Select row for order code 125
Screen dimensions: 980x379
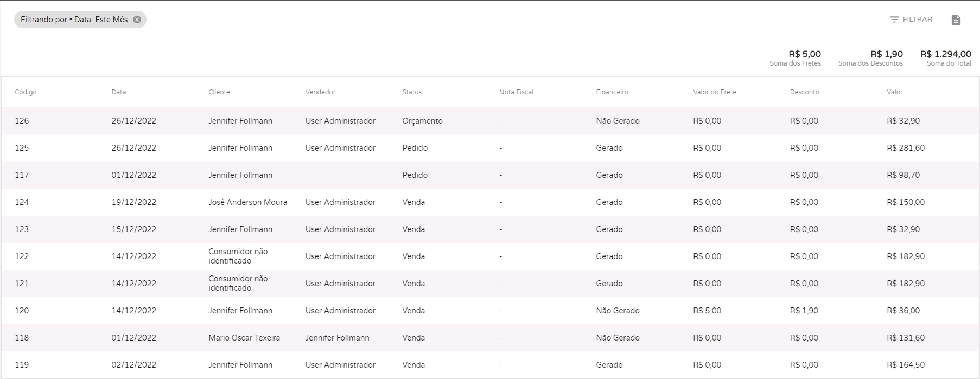click(22, 148)
